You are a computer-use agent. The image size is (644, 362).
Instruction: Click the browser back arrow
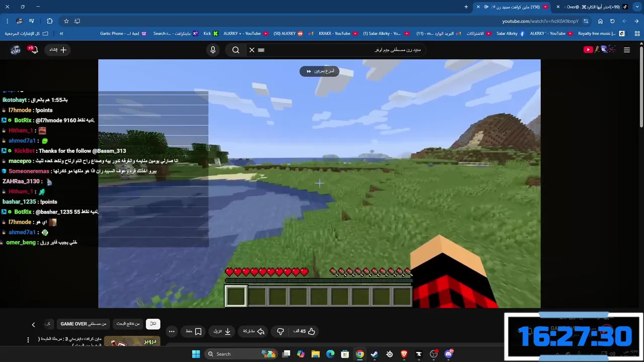click(x=636, y=21)
